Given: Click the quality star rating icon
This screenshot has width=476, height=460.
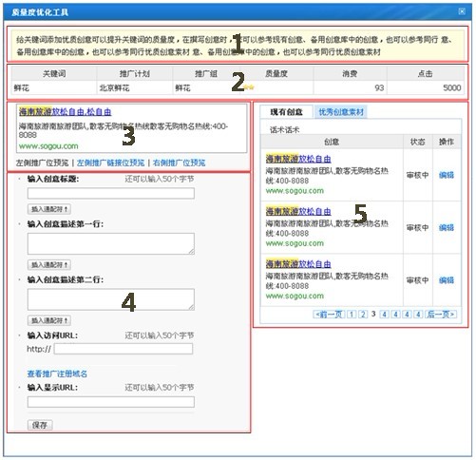Looking at the screenshot, I should click(x=249, y=87).
